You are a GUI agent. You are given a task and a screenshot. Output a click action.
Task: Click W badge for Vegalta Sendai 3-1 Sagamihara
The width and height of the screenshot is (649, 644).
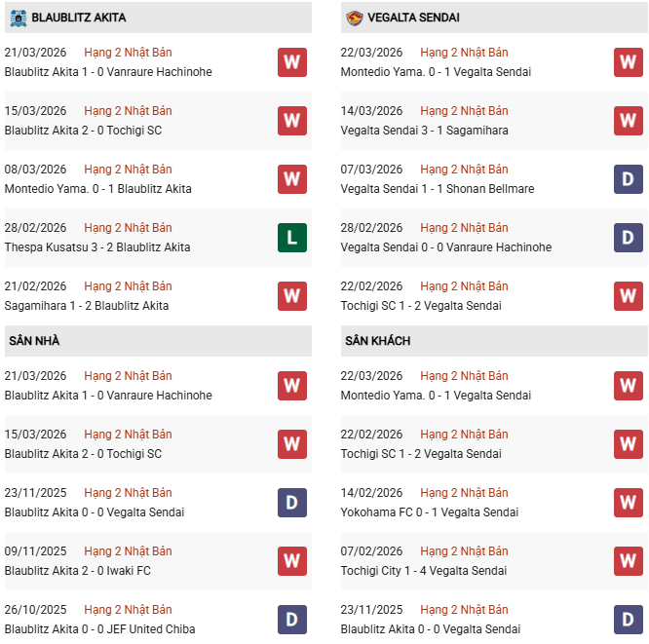coord(629,120)
